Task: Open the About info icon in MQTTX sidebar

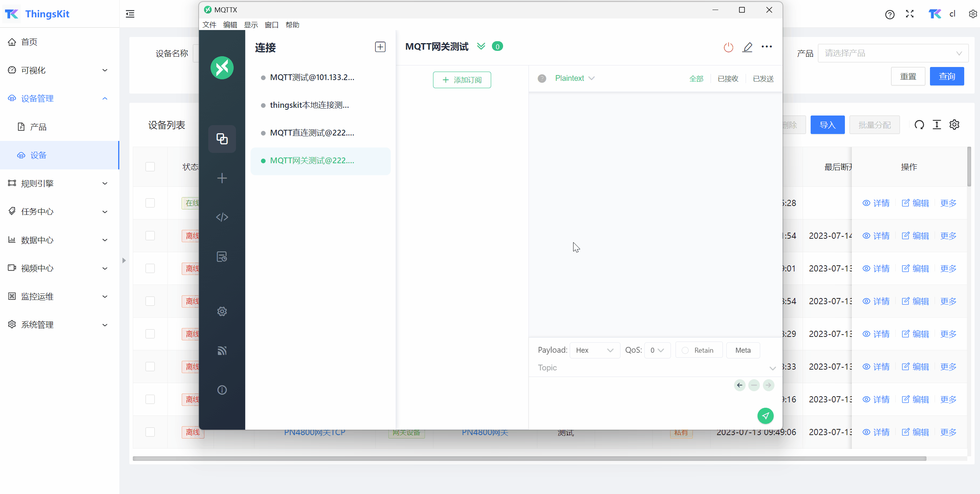Action: [222, 390]
